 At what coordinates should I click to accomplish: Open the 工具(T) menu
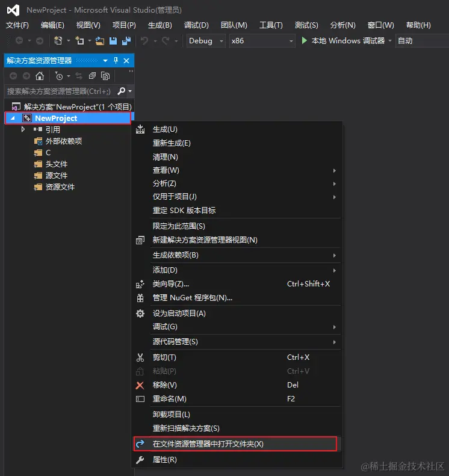(271, 25)
